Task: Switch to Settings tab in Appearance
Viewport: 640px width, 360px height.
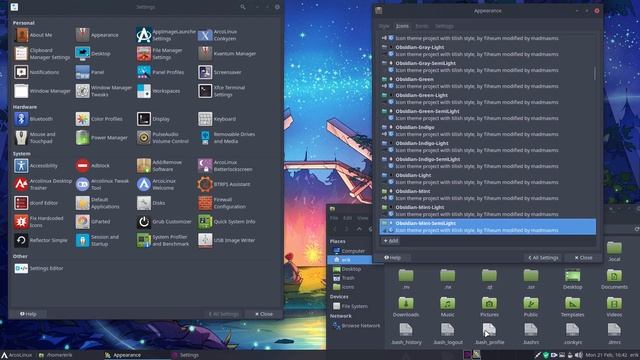Action: [x=444, y=26]
